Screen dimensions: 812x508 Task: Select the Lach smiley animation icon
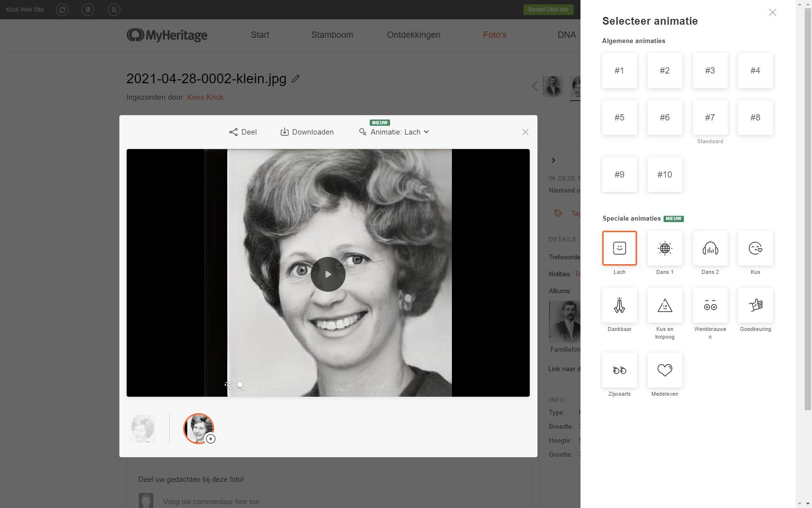point(619,248)
